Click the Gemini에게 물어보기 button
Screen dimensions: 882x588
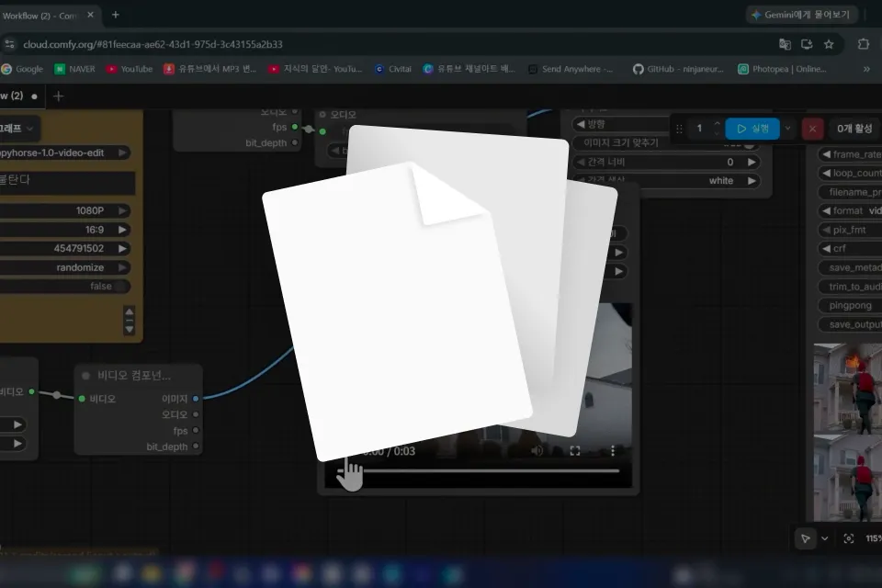click(x=801, y=15)
